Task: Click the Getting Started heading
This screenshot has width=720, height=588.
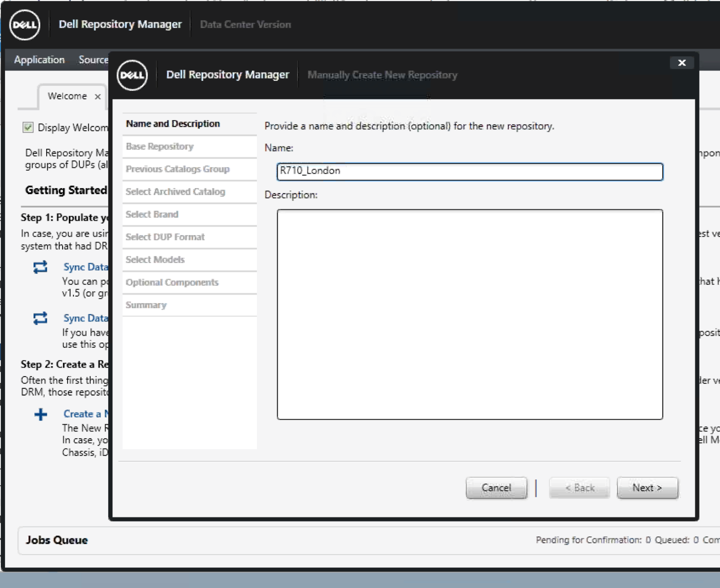Action: pos(66,190)
